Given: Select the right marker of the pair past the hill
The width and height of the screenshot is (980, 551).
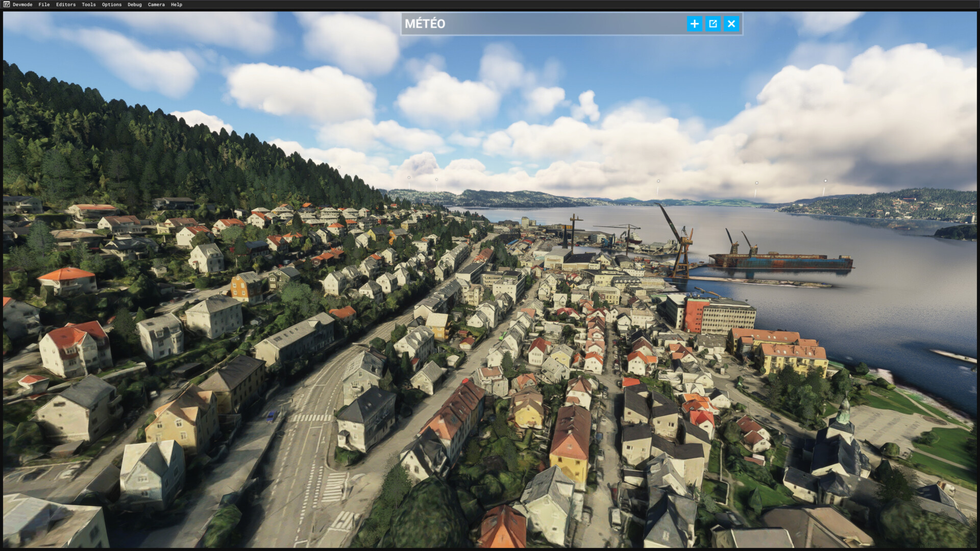Looking at the screenshot, I should (436, 179).
